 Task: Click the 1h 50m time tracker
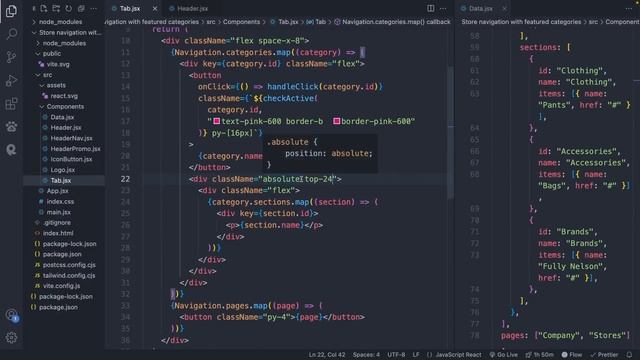pos(539,355)
